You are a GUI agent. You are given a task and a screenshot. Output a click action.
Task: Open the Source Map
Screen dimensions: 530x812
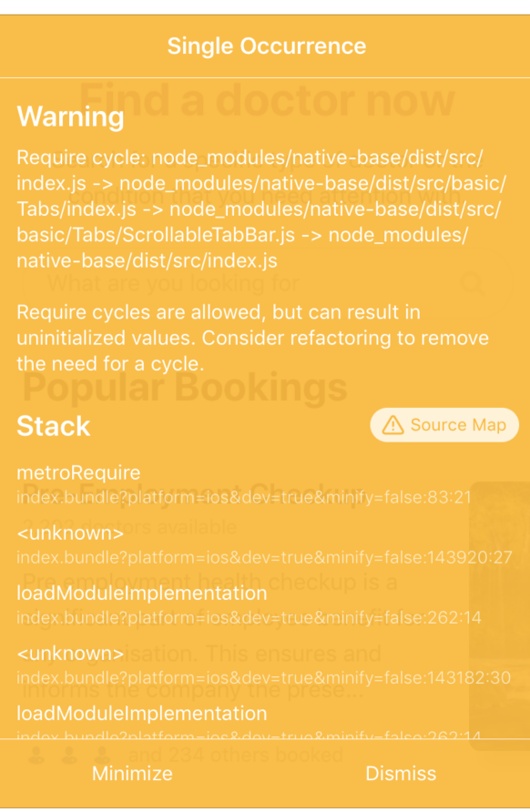click(x=443, y=424)
